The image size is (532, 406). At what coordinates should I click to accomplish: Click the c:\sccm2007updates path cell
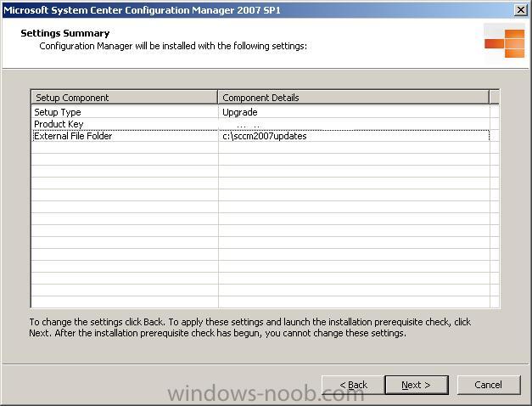tap(354, 136)
